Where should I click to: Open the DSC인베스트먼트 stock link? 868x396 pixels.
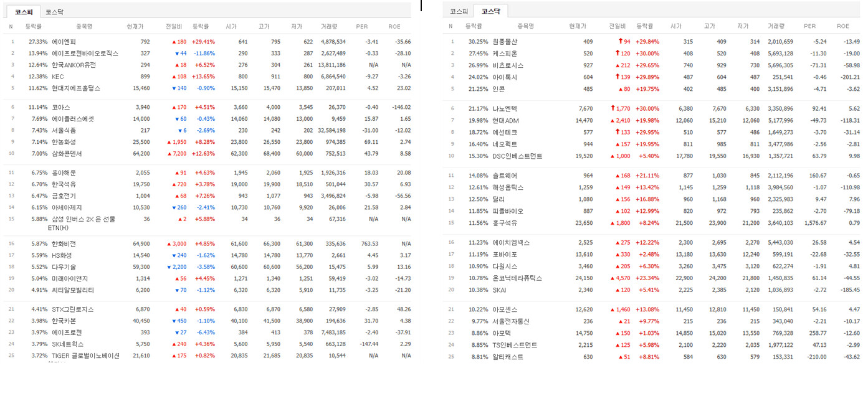[517, 156]
